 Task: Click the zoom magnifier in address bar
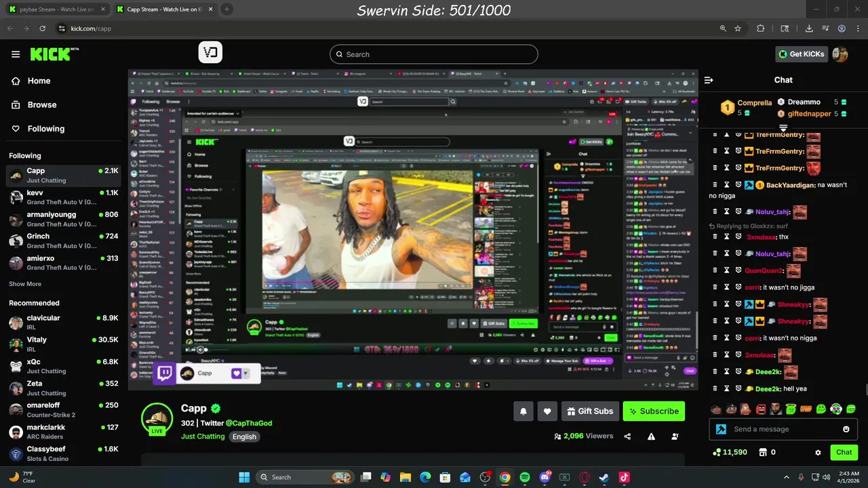point(723,28)
